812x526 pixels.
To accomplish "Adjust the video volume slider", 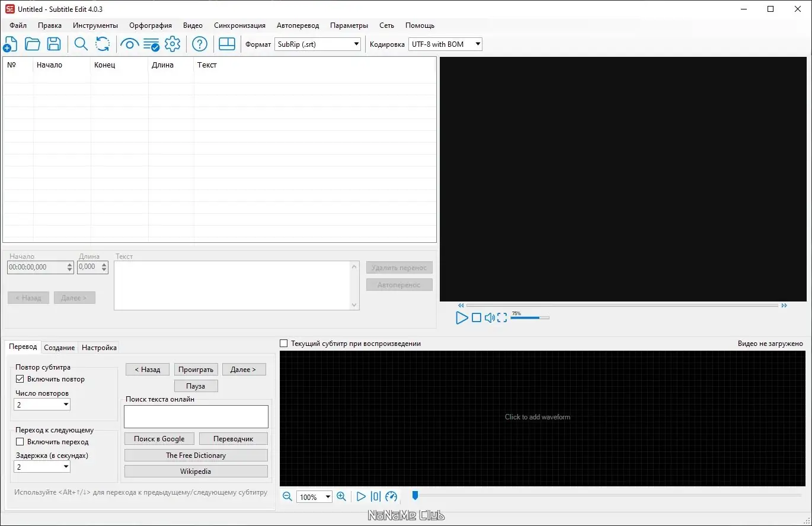I will [530, 318].
